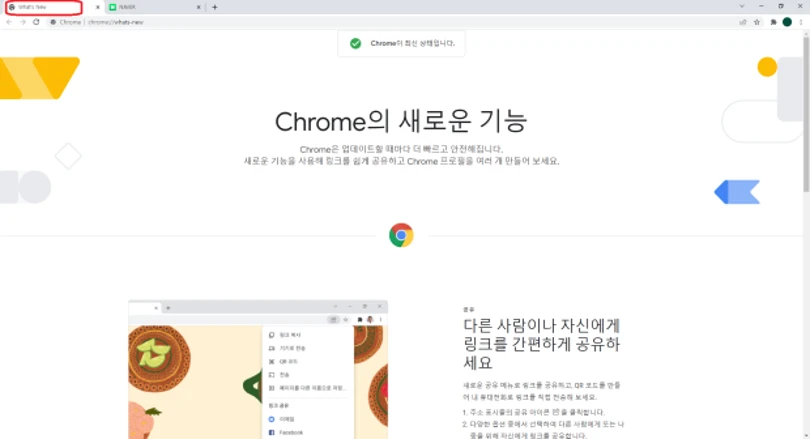Click the 'Chrome의 새로운 기능' heading
810x439 pixels.
[x=401, y=121]
